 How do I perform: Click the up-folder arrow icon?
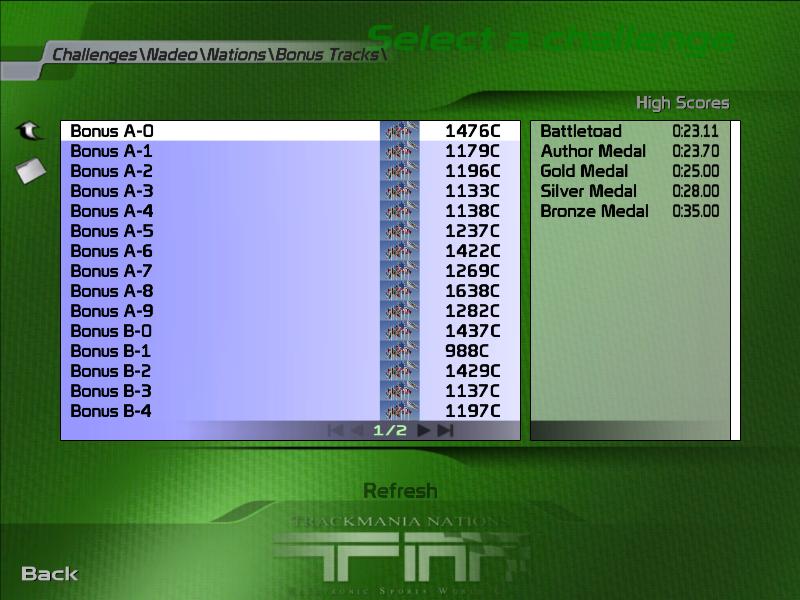(30, 131)
